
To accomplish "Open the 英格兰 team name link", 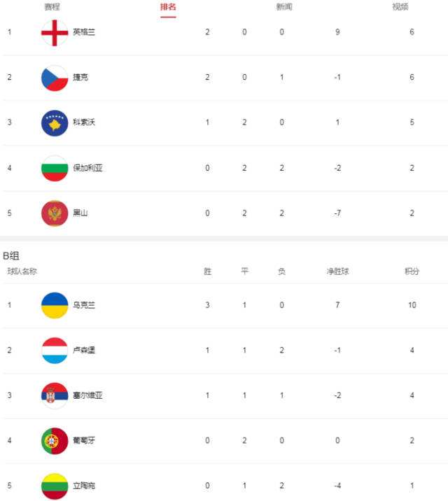I will tap(84, 32).
